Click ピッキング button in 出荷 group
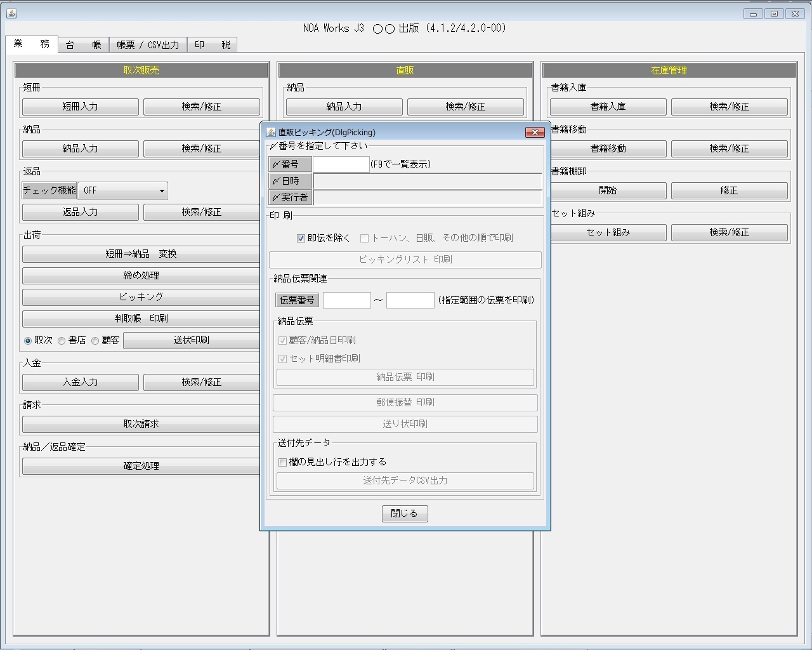812x650 pixels. point(141,297)
